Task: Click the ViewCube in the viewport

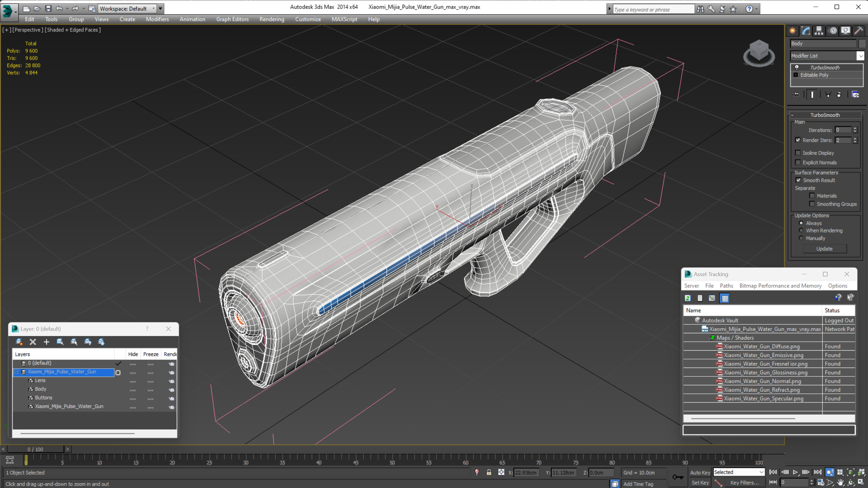Action: tap(759, 53)
